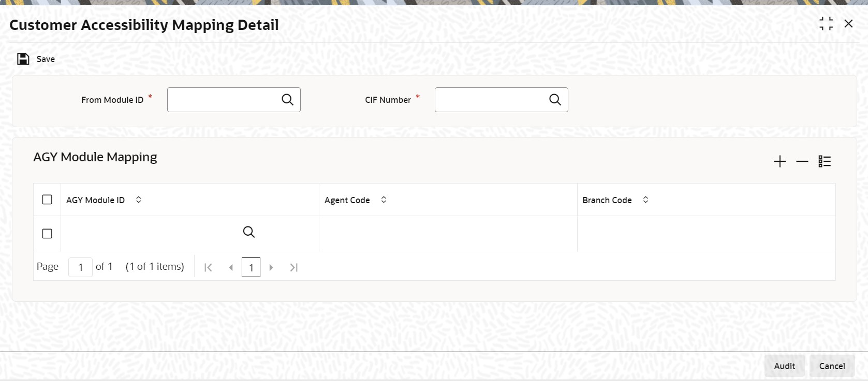The height and width of the screenshot is (381, 868).
Task: Click the empty Agent Code cell
Action: pyautogui.click(x=448, y=234)
